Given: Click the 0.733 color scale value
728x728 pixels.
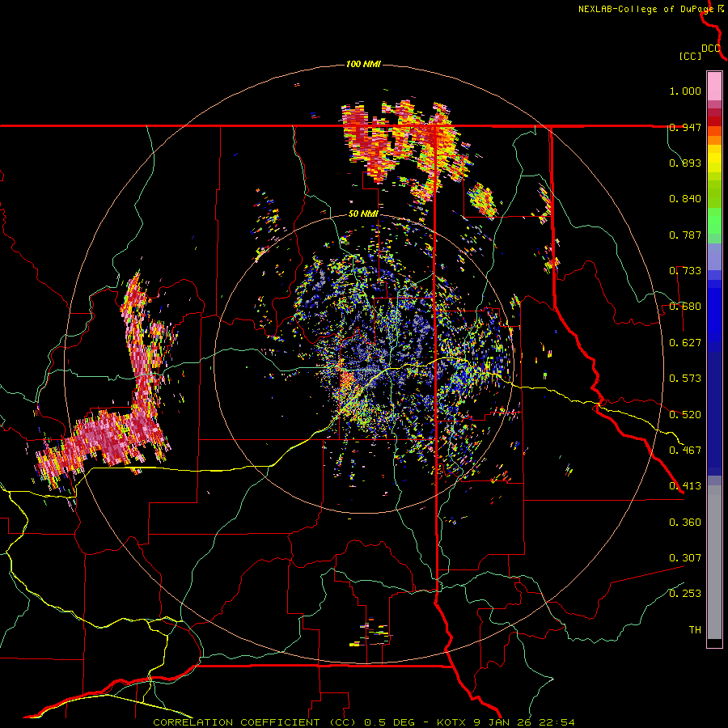Looking at the screenshot, I should 685,271.
